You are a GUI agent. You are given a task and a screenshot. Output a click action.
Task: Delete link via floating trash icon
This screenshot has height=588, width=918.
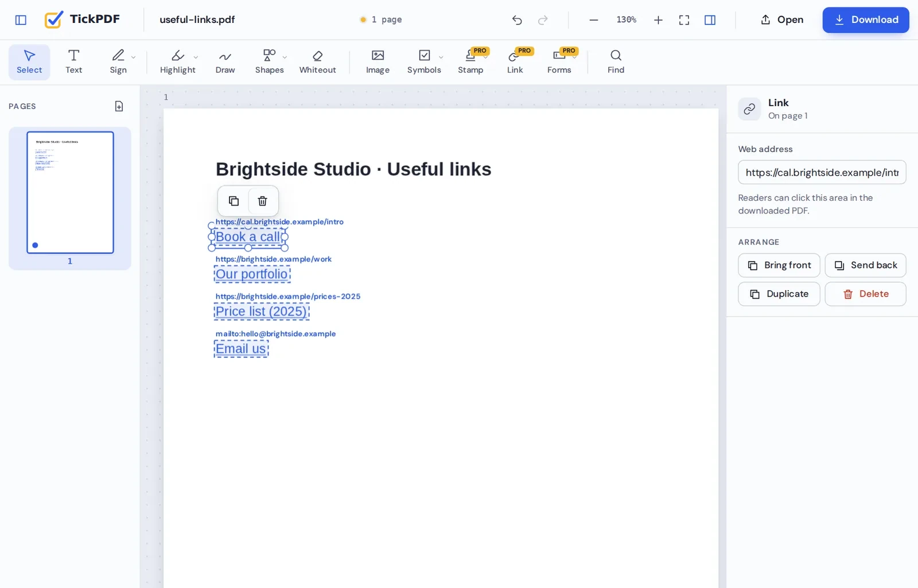[x=262, y=201]
